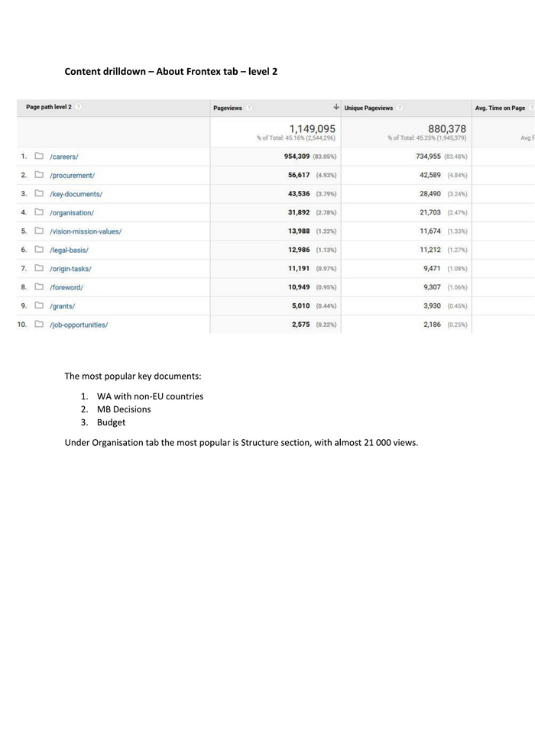Viewport: 535px width, 756px height.
Task: Open help icon beside Page path level 2
Action: point(79,108)
